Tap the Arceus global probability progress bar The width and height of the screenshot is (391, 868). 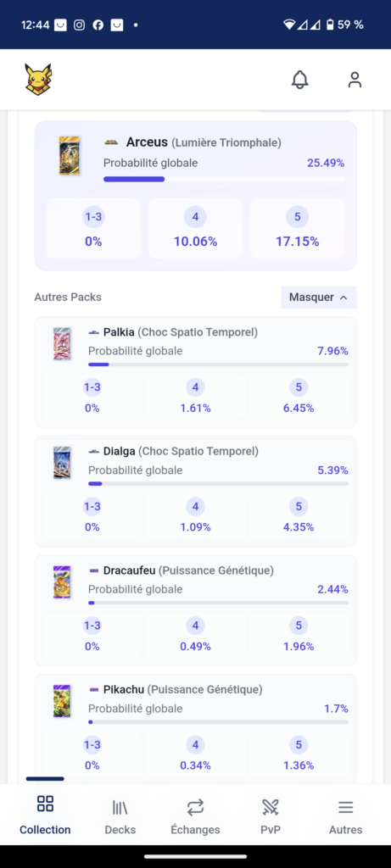point(224,179)
